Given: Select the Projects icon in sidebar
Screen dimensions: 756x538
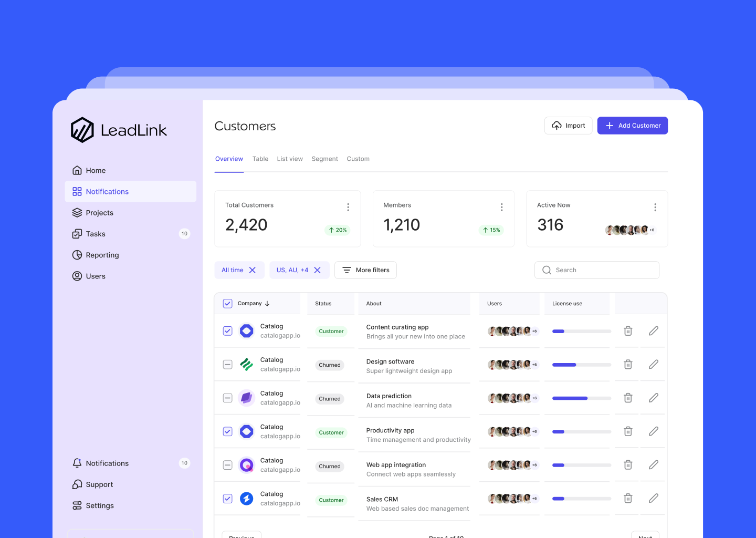Looking at the screenshot, I should (77, 212).
